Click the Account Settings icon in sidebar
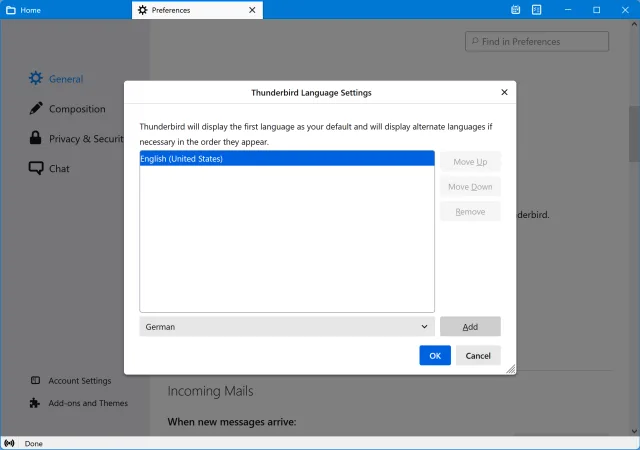The image size is (640, 450). 36,381
